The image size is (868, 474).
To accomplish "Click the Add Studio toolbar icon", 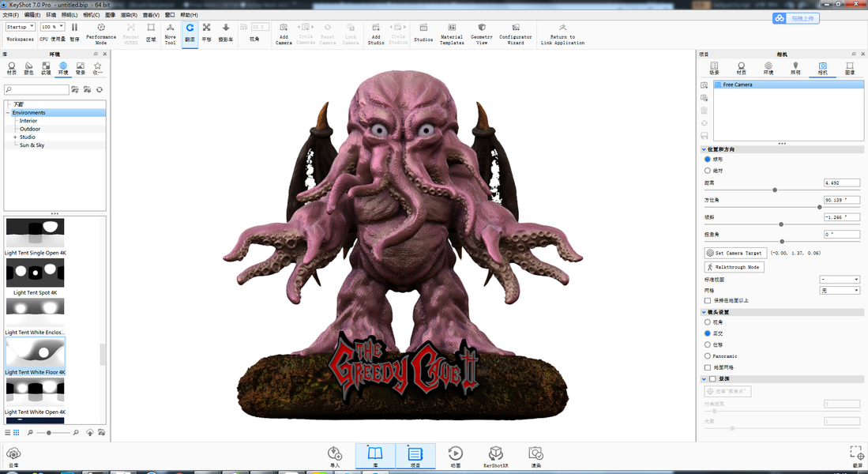I will 376,28.
